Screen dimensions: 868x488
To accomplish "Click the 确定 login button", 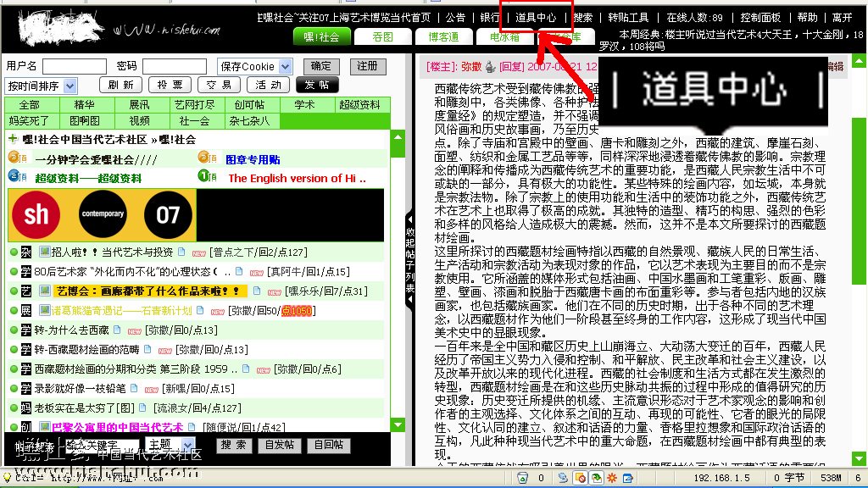I will [321, 66].
